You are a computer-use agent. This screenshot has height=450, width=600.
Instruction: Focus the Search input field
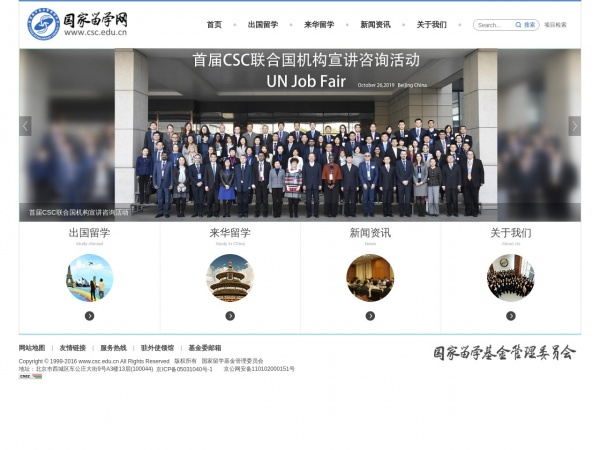(494, 25)
